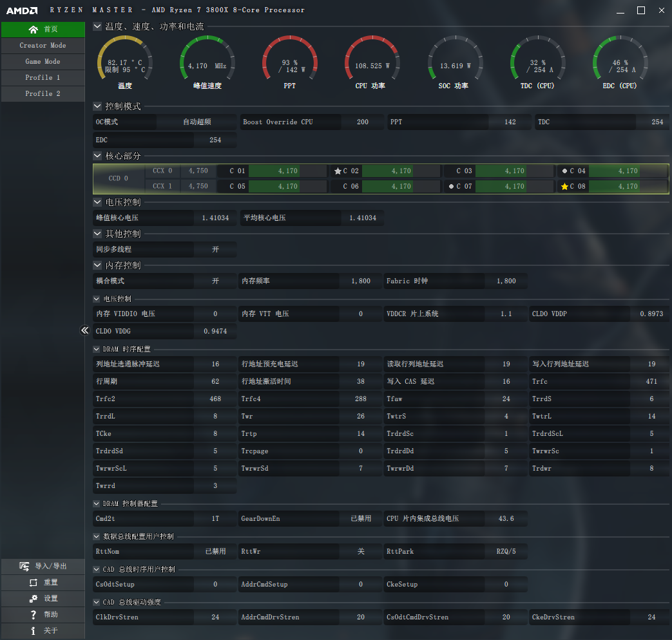Click the white dot on core C 07

(451, 186)
